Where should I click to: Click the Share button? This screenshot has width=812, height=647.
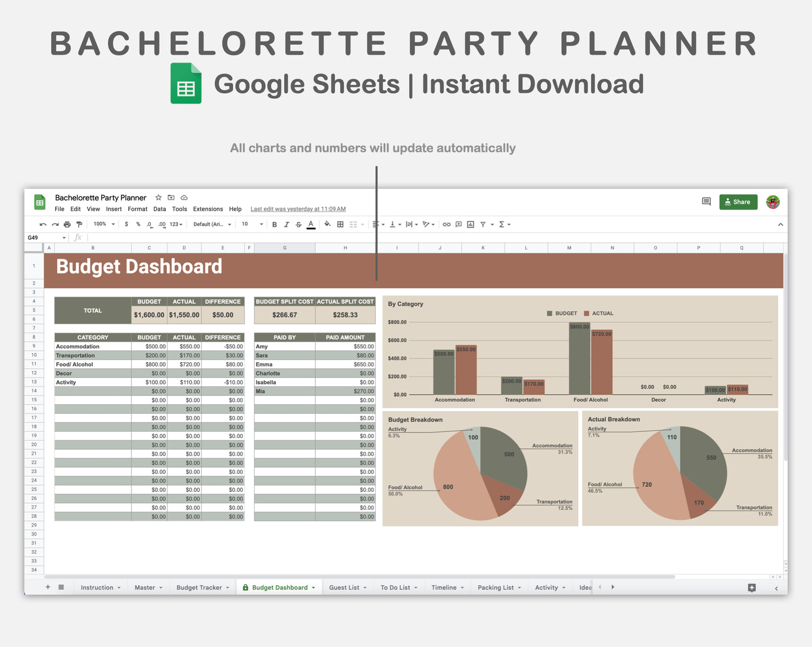pos(738,202)
